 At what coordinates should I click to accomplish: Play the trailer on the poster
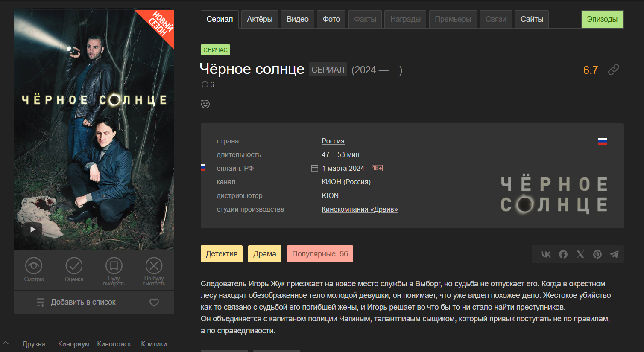tap(33, 230)
